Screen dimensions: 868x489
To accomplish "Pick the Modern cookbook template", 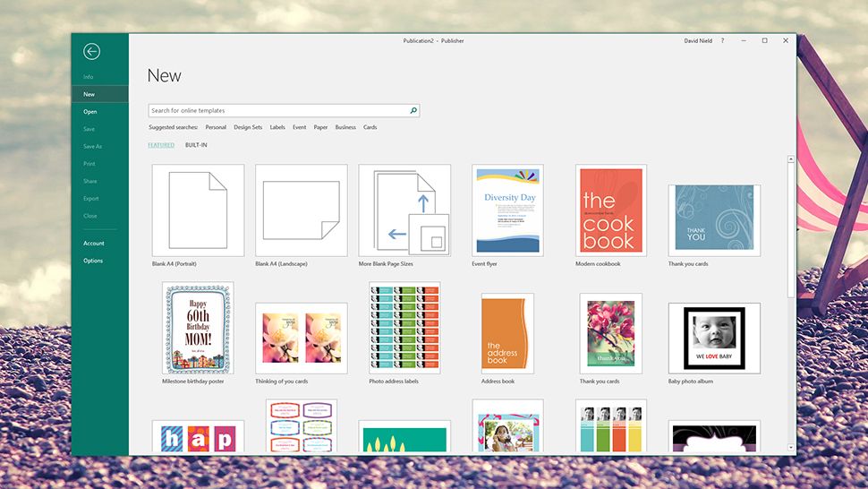I will point(611,210).
